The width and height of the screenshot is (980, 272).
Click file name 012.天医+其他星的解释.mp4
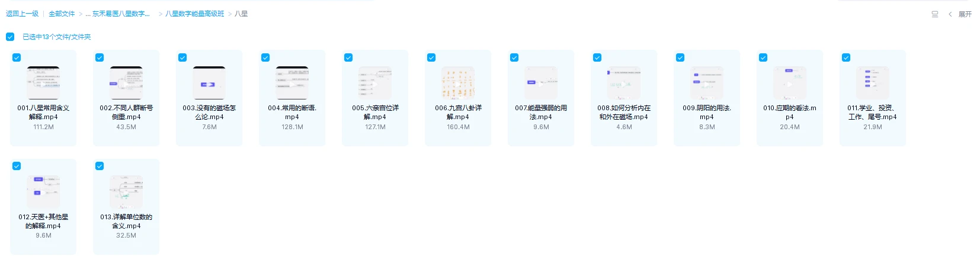point(43,222)
